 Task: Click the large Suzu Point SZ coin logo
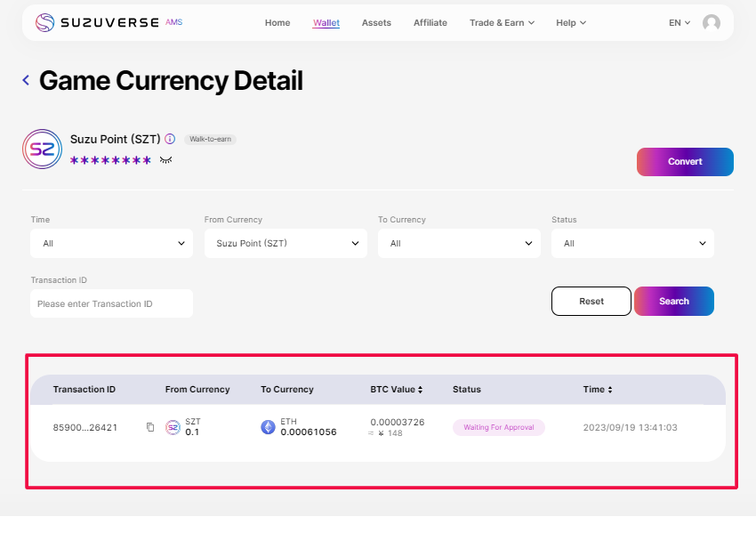42,149
